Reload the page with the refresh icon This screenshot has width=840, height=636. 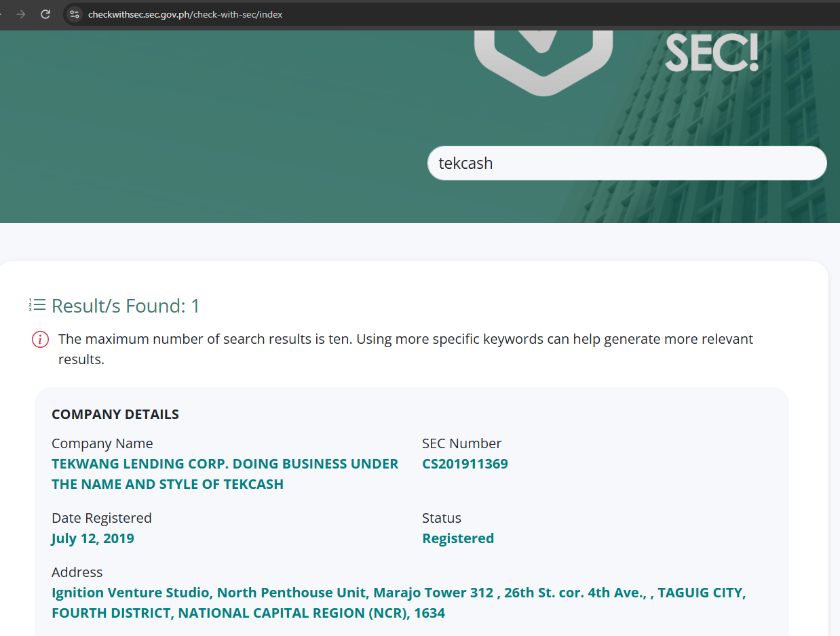(x=45, y=14)
